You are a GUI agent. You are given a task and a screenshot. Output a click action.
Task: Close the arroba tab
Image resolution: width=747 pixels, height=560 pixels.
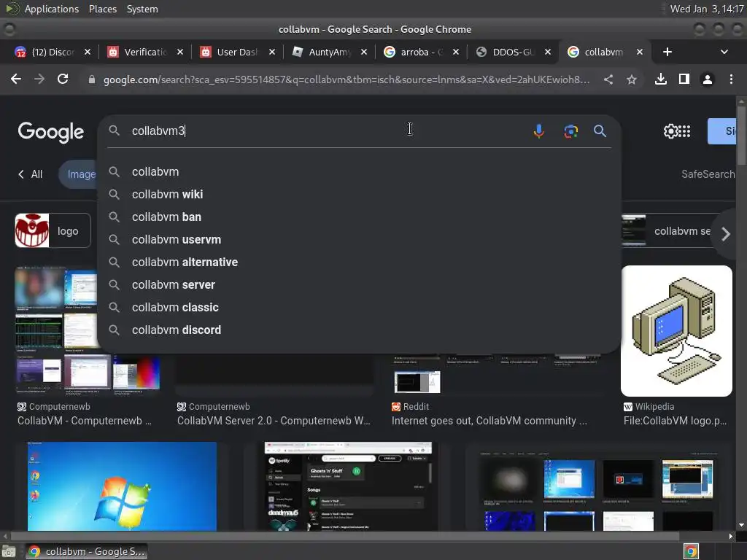pyautogui.click(x=456, y=52)
